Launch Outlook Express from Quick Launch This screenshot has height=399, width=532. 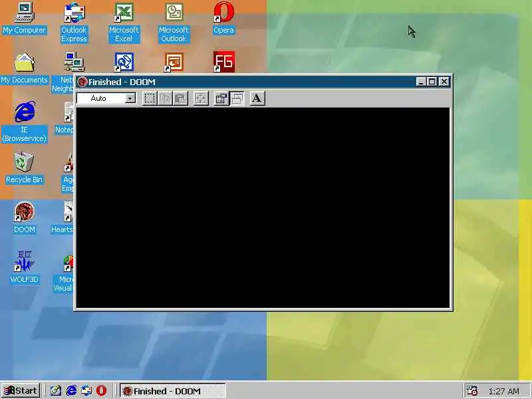(86, 391)
